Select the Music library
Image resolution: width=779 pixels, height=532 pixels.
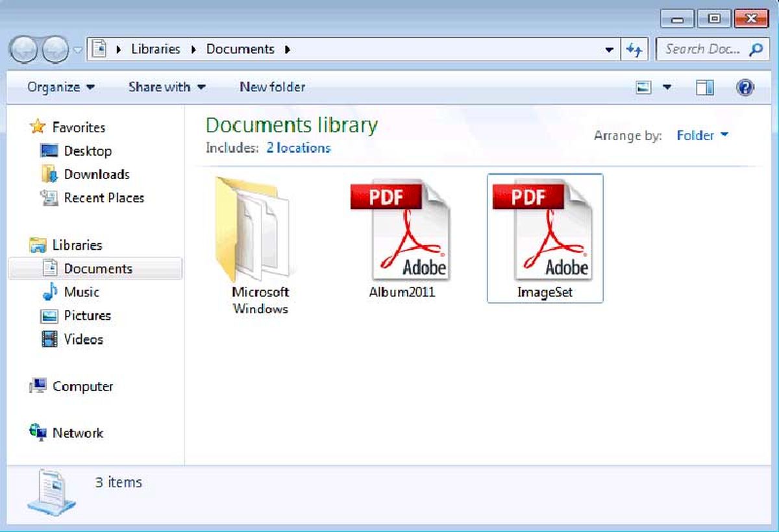(81, 292)
